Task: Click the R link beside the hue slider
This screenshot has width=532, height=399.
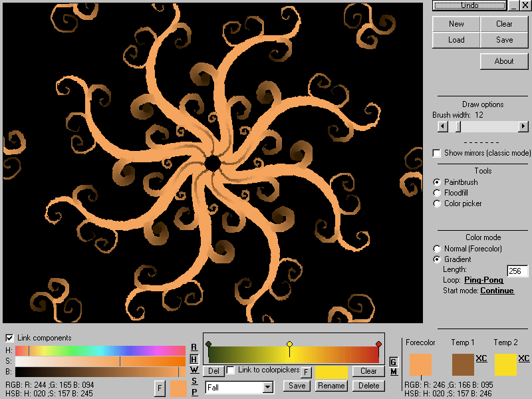Action: (194, 347)
